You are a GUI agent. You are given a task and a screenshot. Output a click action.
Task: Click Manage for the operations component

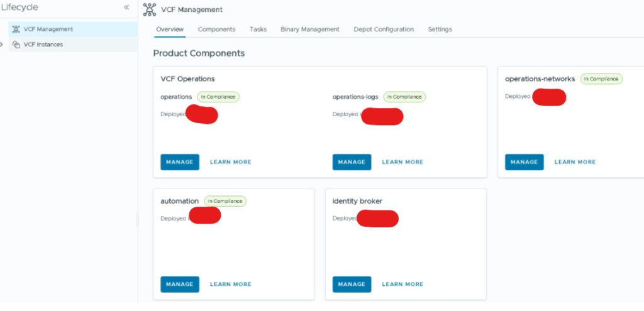pyautogui.click(x=180, y=162)
